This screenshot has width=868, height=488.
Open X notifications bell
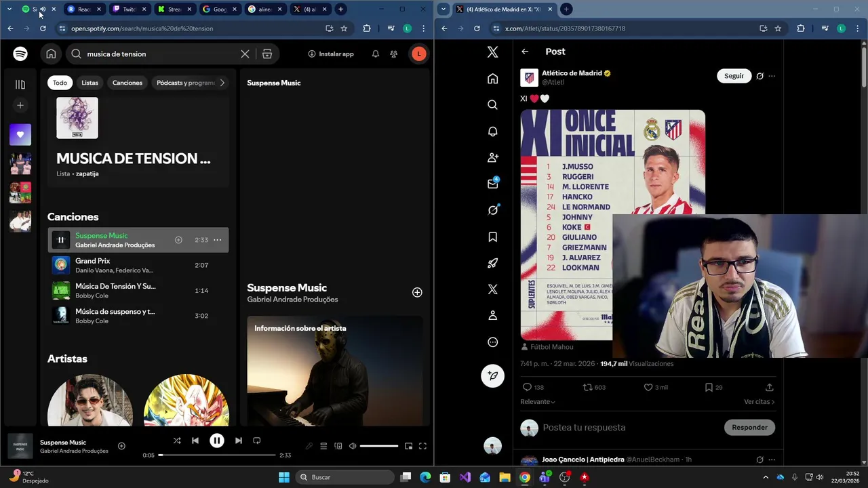(493, 131)
